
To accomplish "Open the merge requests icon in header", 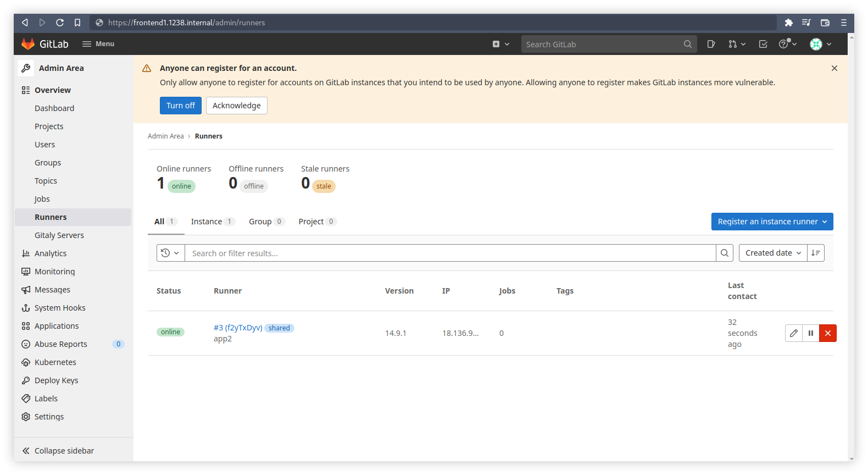I will click(736, 45).
